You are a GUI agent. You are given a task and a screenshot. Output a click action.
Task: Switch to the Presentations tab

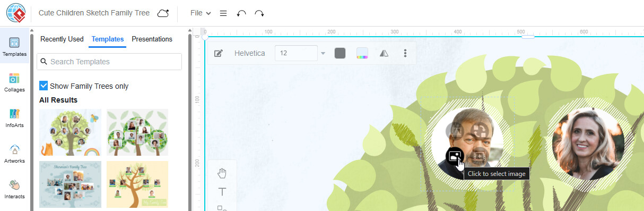tap(152, 39)
